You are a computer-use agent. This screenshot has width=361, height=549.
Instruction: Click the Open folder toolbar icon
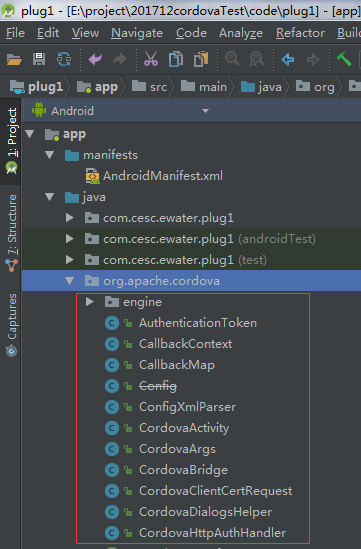pyautogui.click(x=14, y=59)
